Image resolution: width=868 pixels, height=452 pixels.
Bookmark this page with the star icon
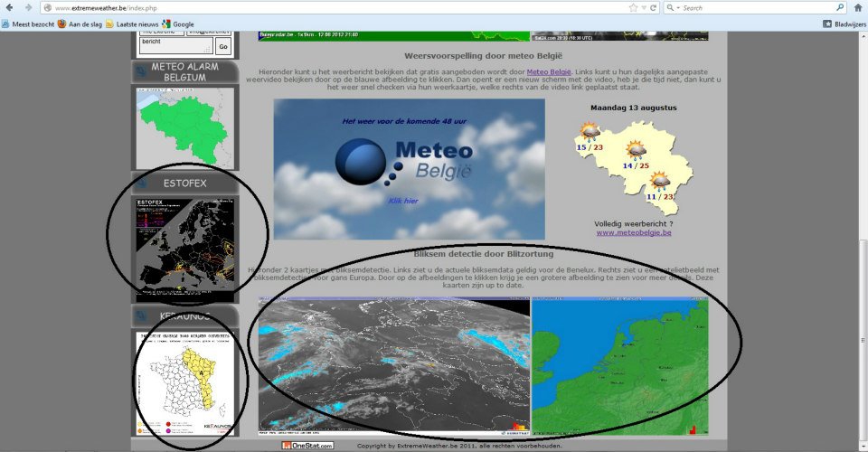(633, 8)
